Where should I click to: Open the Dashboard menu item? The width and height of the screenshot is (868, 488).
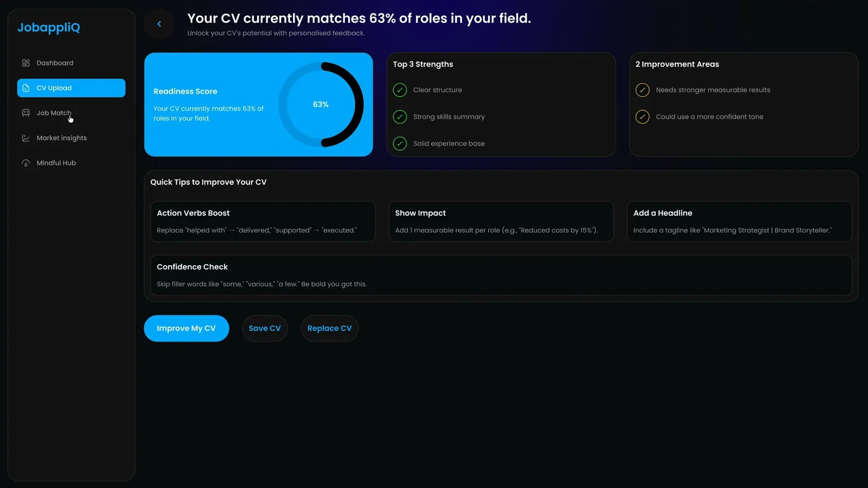pos(71,63)
